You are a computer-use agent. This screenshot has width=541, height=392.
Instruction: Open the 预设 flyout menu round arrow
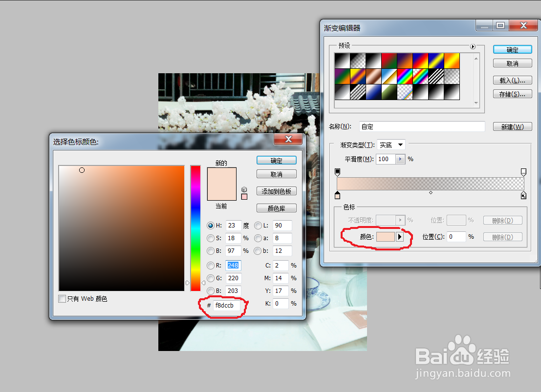click(473, 46)
